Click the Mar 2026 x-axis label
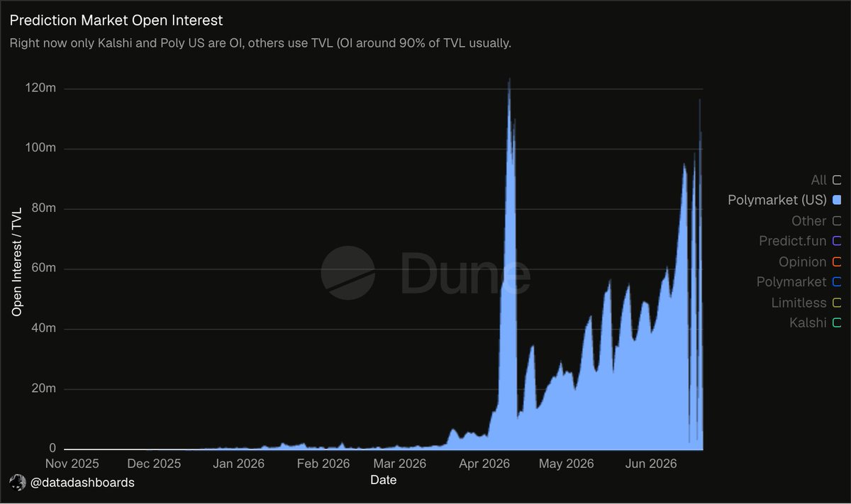This screenshot has width=851, height=504. tap(399, 464)
